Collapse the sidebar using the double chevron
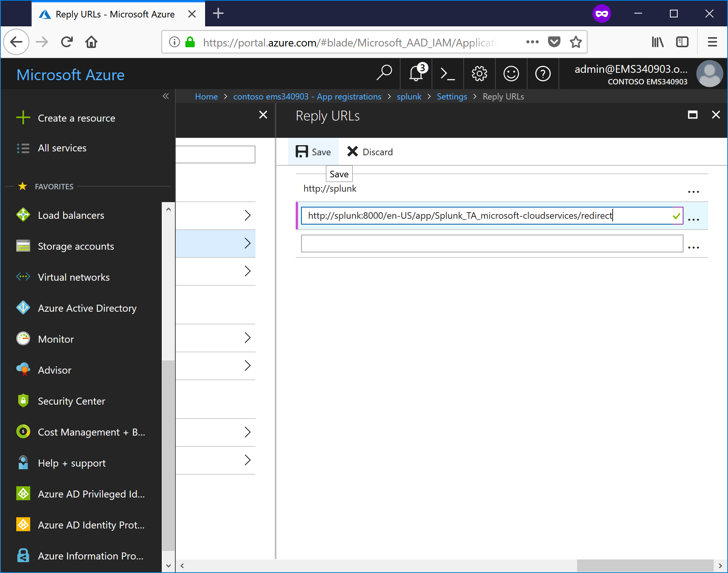Image resolution: width=728 pixels, height=573 pixels. tap(166, 96)
